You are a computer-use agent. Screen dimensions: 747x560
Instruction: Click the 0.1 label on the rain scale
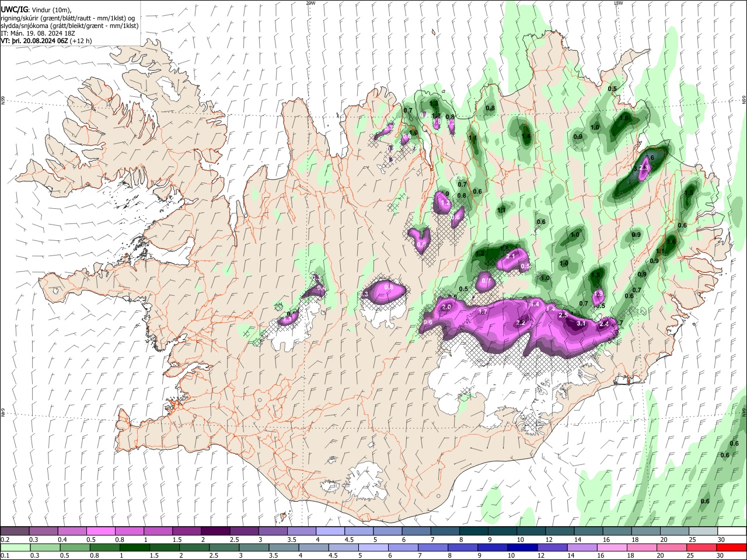(5, 556)
